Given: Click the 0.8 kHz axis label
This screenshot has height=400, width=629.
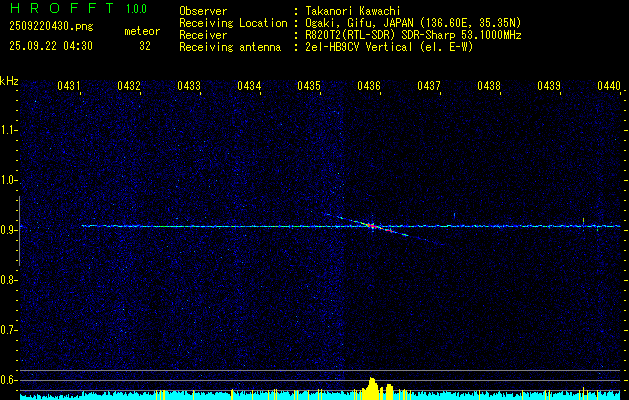Looking at the screenshot, I should (x=8, y=280).
